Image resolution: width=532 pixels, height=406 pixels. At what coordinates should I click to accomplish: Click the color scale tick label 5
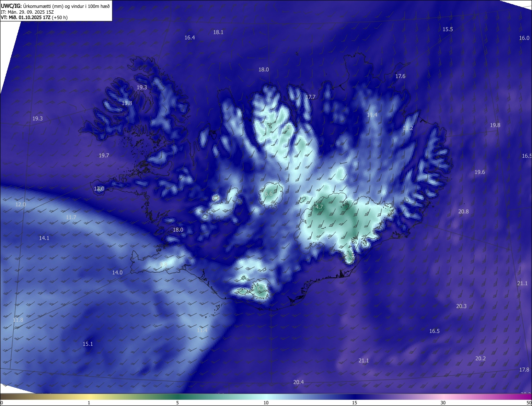click(x=177, y=403)
